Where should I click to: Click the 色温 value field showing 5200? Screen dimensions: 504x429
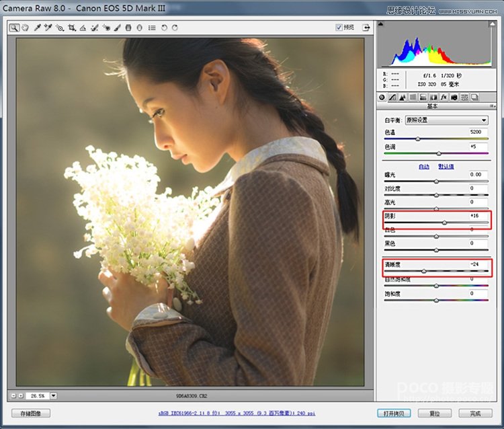477,132
